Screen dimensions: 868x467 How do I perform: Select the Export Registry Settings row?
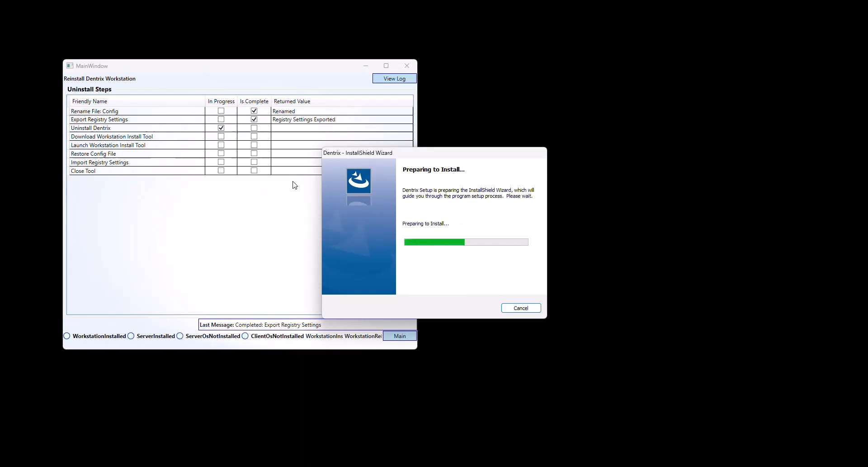point(99,119)
